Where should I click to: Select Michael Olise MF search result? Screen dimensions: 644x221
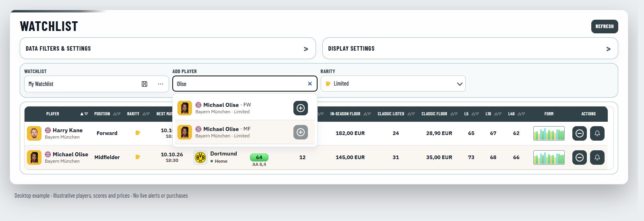pos(245,132)
